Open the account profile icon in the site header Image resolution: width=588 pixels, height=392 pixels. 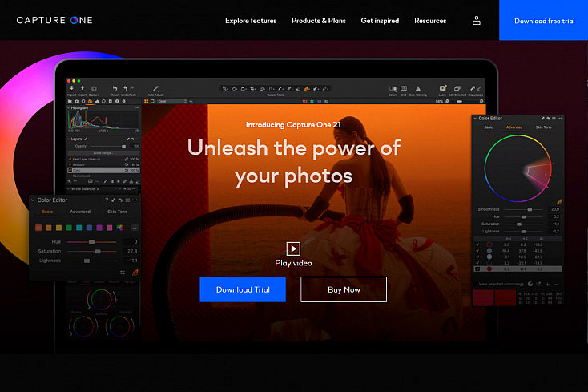477,20
